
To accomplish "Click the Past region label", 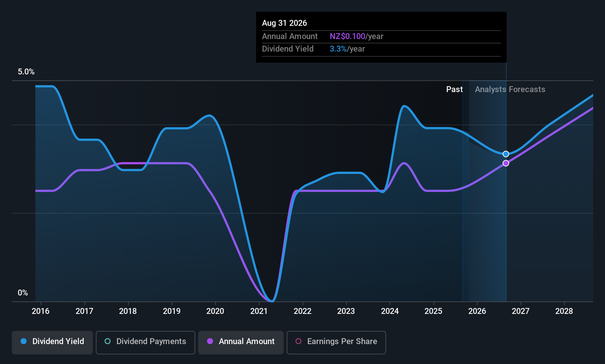I will pos(454,89).
